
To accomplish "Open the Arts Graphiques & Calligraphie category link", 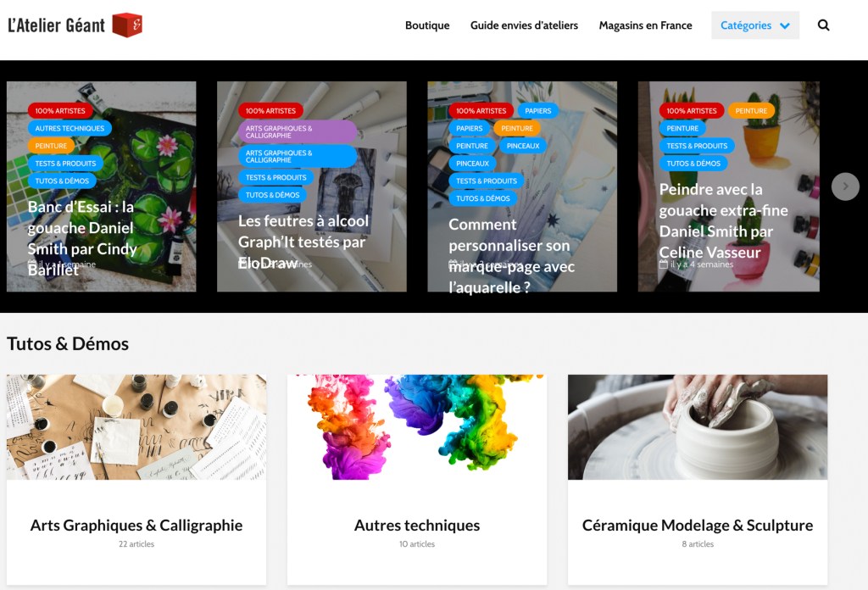I will 136,526.
